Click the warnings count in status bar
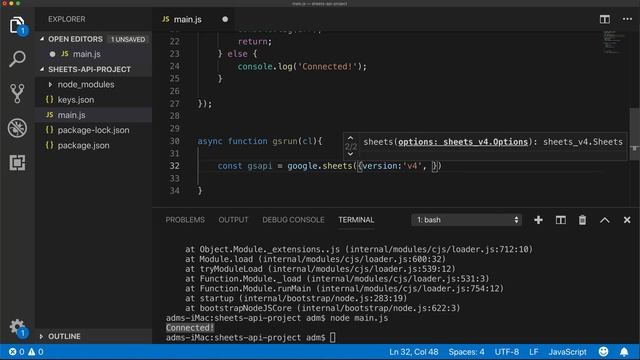The image size is (640, 360). point(36,351)
